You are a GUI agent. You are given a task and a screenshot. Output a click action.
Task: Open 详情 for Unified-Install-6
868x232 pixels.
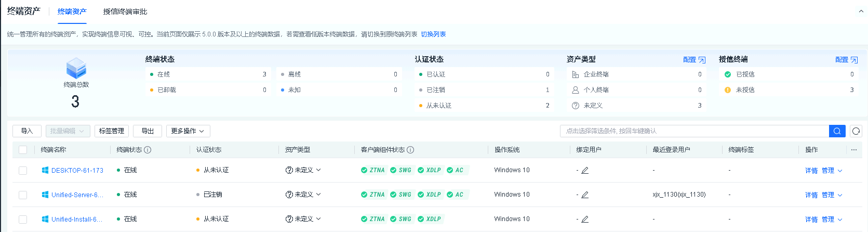(811, 220)
